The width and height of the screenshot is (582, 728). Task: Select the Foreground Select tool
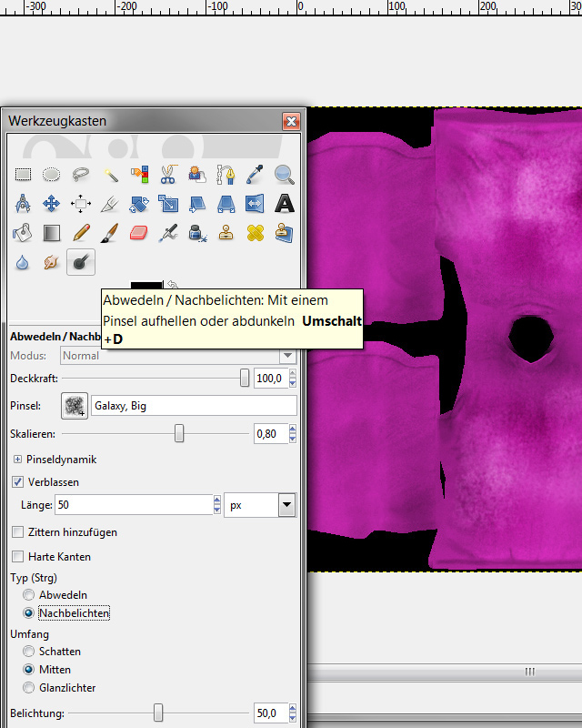197,175
